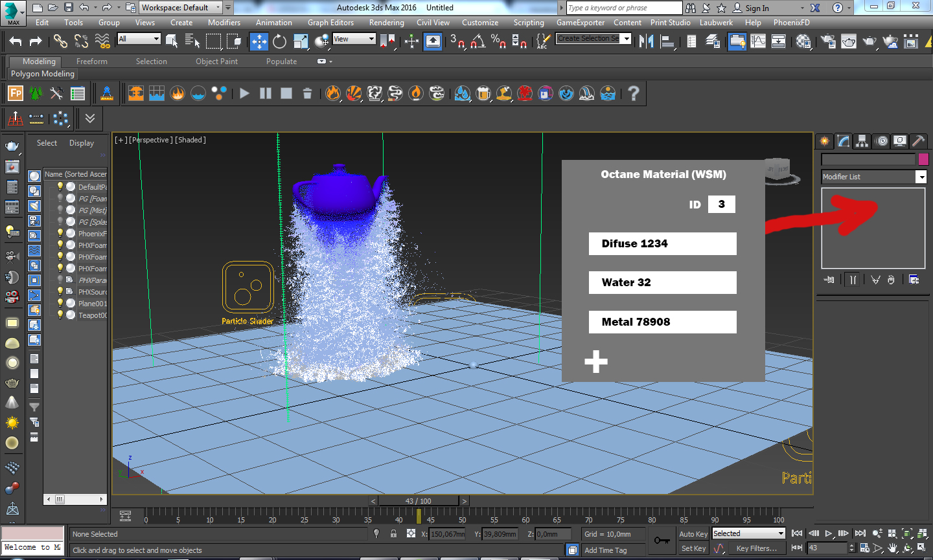Click the [Shaded] viewport label
Image resolution: width=933 pixels, height=560 pixels.
coord(190,140)
